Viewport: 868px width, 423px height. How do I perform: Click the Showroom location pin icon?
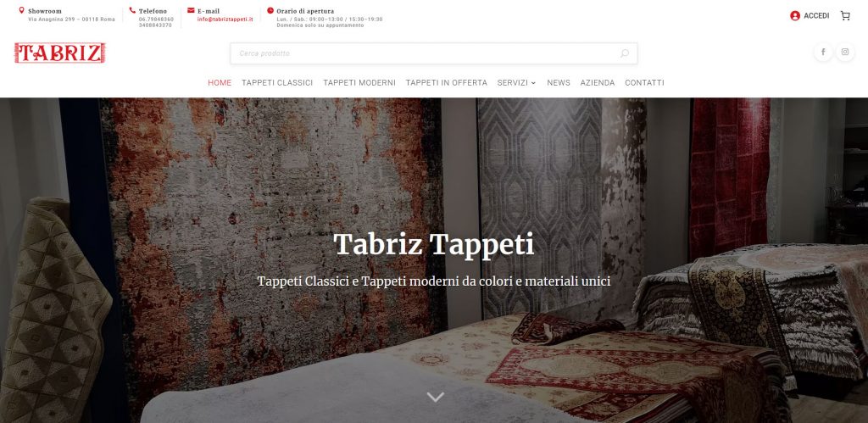(x=21, y=10)
